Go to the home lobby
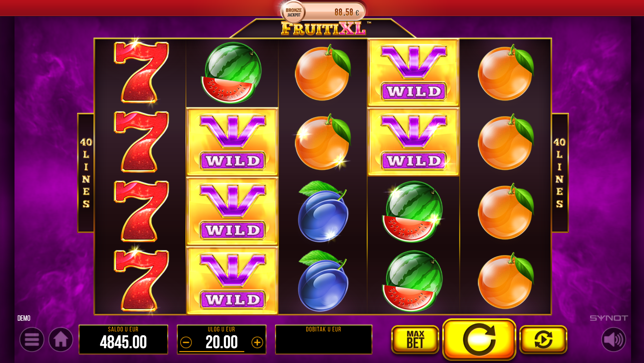Viewport: 644px width, 363px height. coord(61,340)
